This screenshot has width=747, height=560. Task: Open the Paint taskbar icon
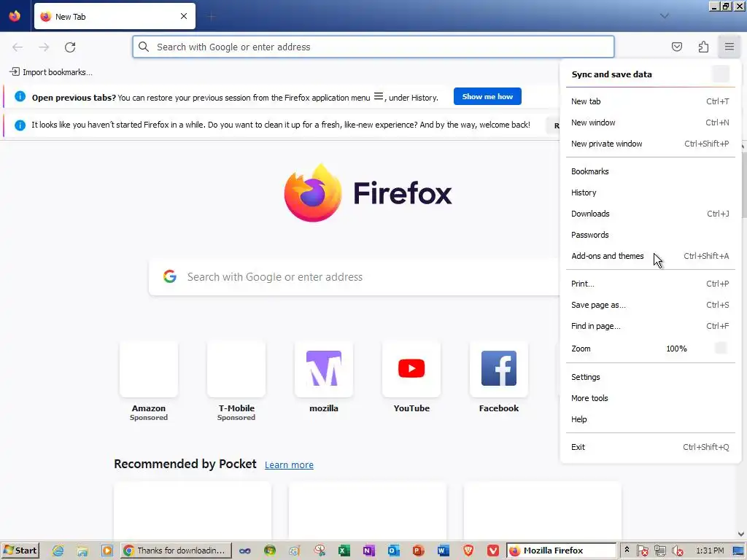[295, 551]
